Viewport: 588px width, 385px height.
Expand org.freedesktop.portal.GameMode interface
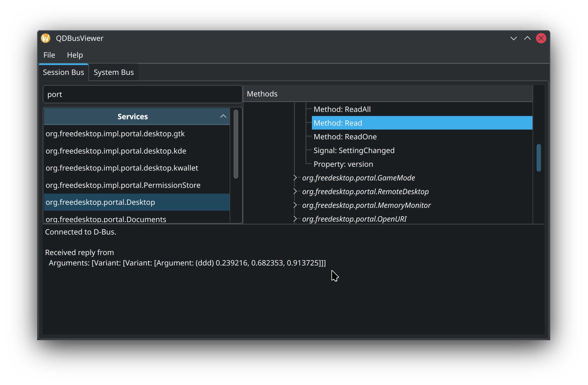coord(295,178)
